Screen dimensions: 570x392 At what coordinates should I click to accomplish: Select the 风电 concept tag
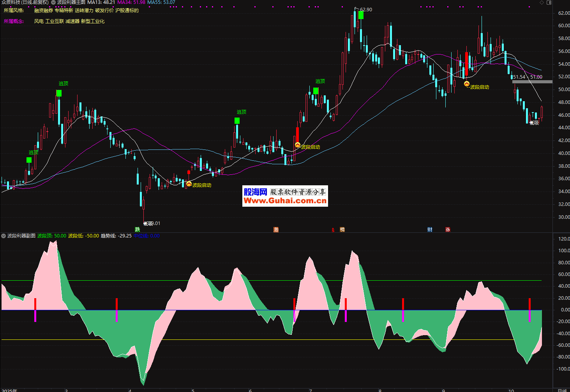[39, 21]
